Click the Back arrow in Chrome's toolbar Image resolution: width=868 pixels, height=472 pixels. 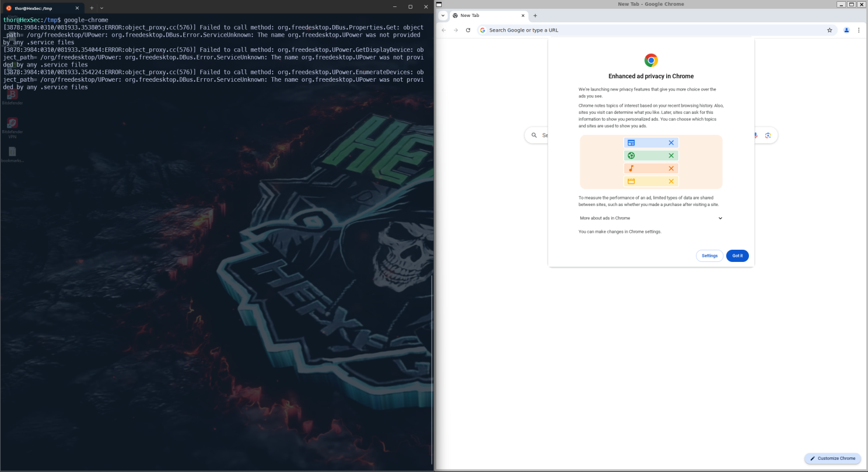pyautogui.click(x=443, y=30)
